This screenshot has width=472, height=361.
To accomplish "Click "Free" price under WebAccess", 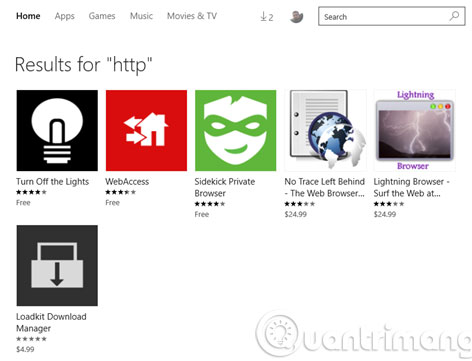I will [113, 203].
